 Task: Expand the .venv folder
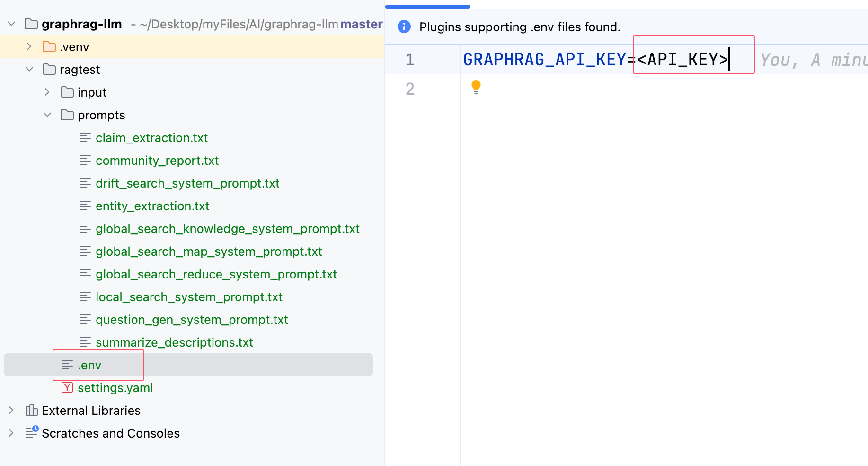pyautogui.click(x=29, y=46)
